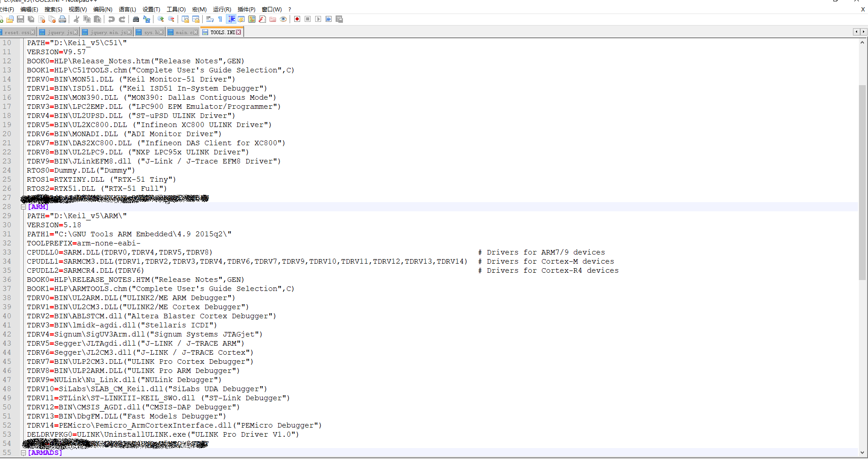The width and height of the screenshot is (868, 459).
Task: Open the 搜索(S) menu
Action: [53, 9]
